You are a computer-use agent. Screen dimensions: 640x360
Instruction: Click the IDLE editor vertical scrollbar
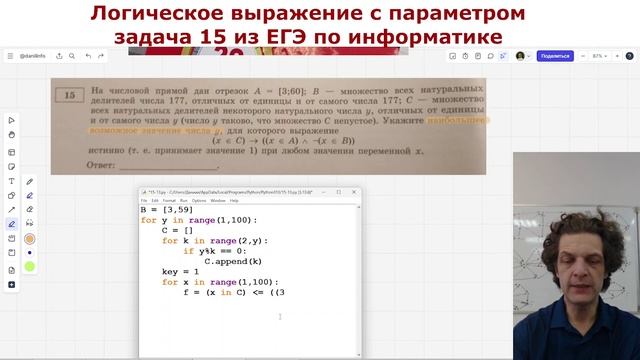click(359, 282)
